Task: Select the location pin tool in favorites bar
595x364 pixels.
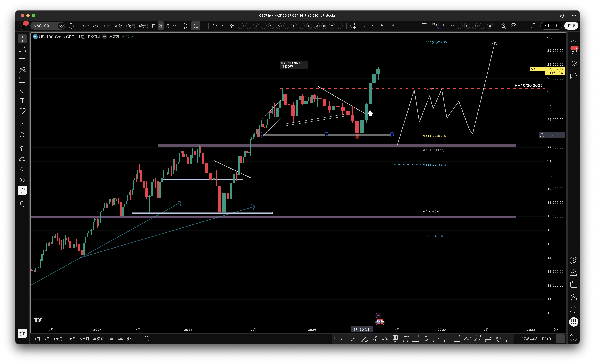Action: 498,339
